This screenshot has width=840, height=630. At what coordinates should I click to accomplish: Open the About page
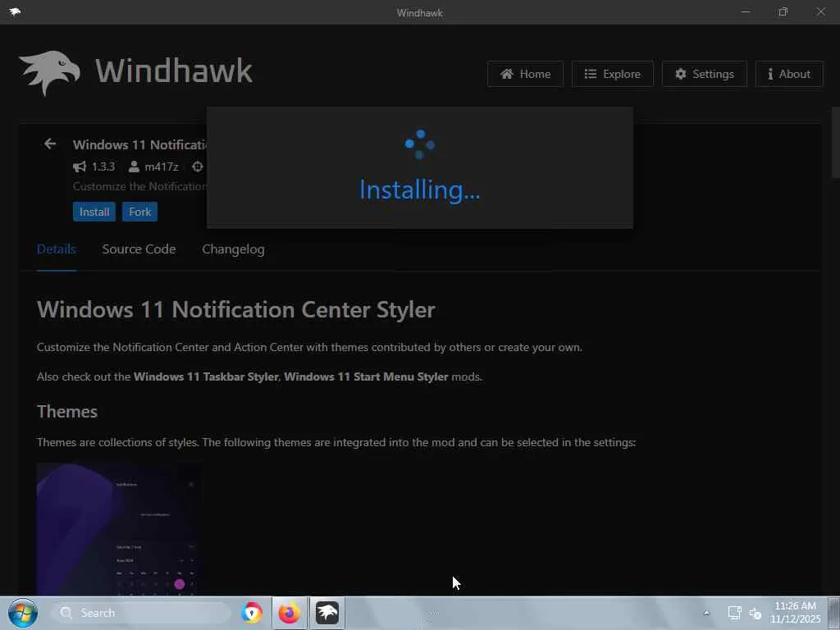[x=789, y=74]
